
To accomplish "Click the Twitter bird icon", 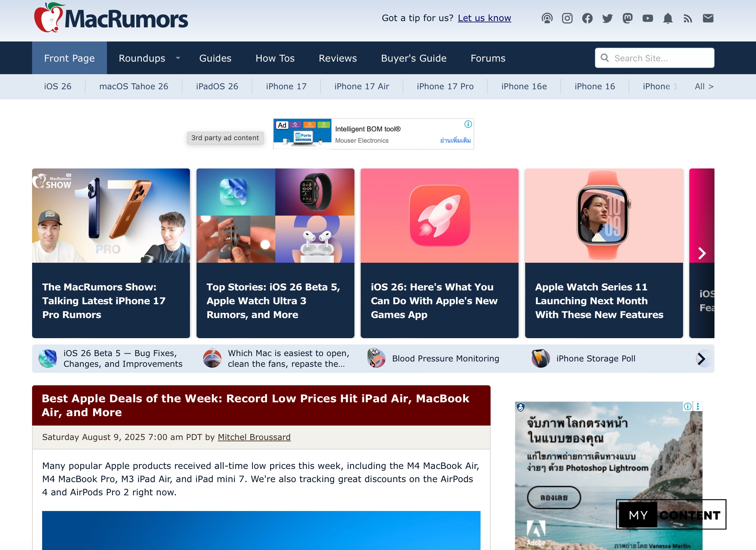I will pyautogui.click(x=607, y=18).
